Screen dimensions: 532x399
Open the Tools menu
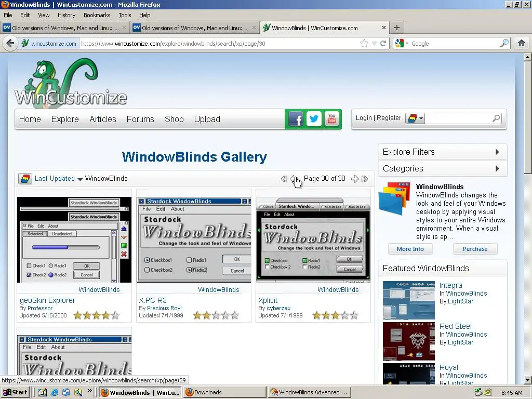point(125,15)
